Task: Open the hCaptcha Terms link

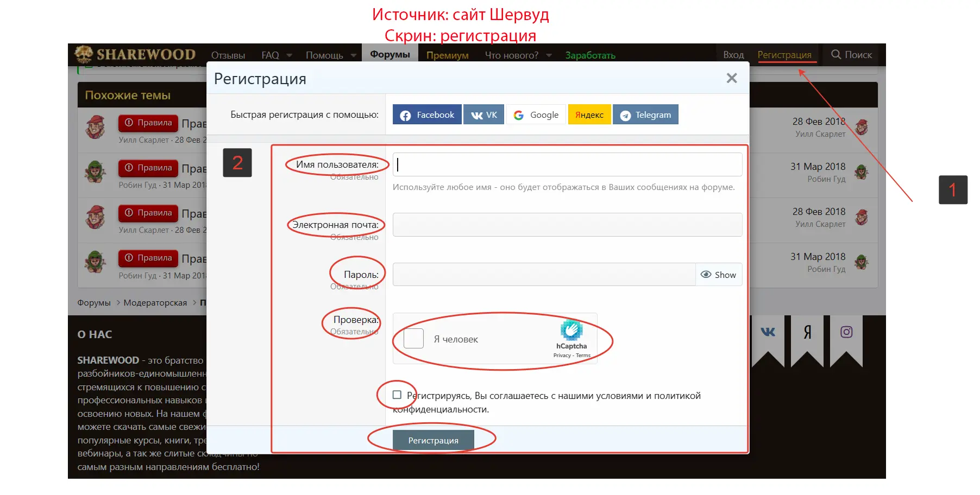Action: click(x=583, y=356)
